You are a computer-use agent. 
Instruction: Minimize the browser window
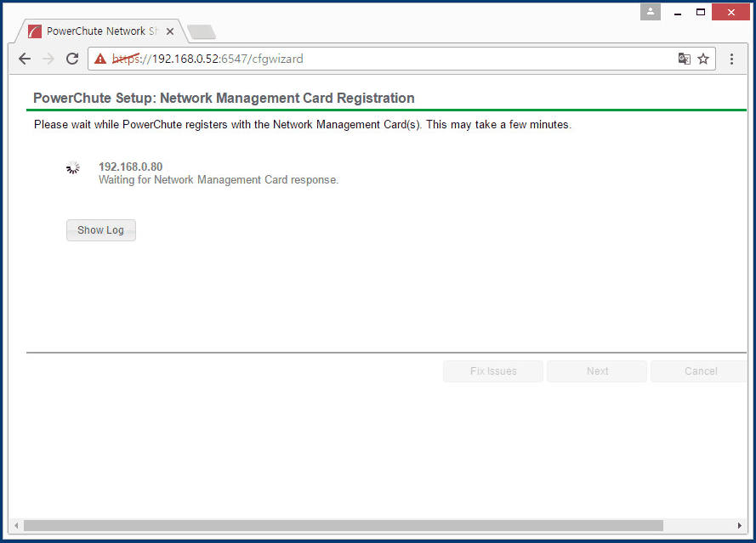678,12
